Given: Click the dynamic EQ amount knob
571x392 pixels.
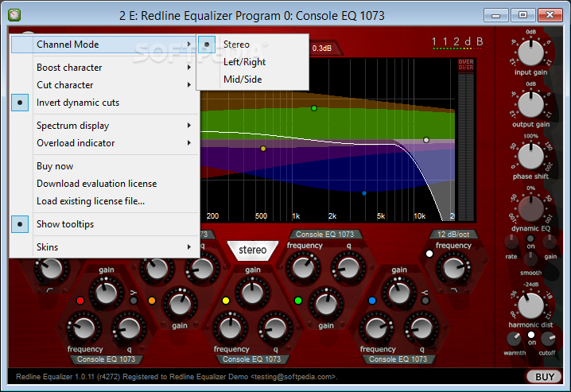Looking at the screenshot, I should pyautogui.click(x=530, y=208).
